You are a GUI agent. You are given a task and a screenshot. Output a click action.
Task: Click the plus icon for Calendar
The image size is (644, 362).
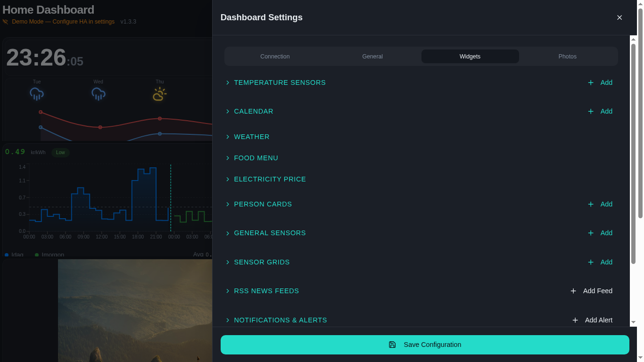coord(591,111)
